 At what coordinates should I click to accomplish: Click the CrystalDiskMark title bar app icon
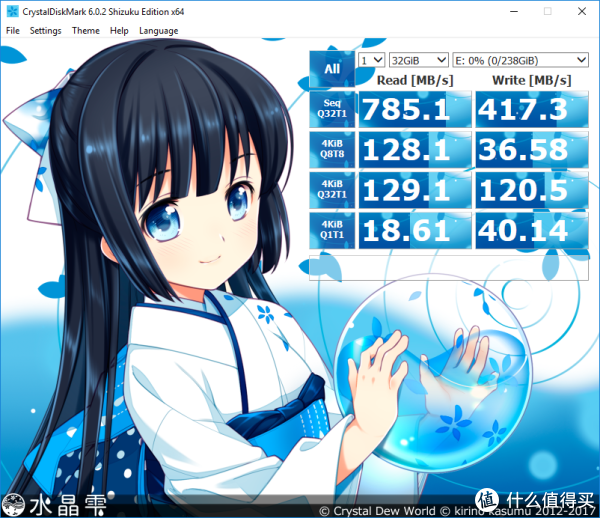click(12, 11)
